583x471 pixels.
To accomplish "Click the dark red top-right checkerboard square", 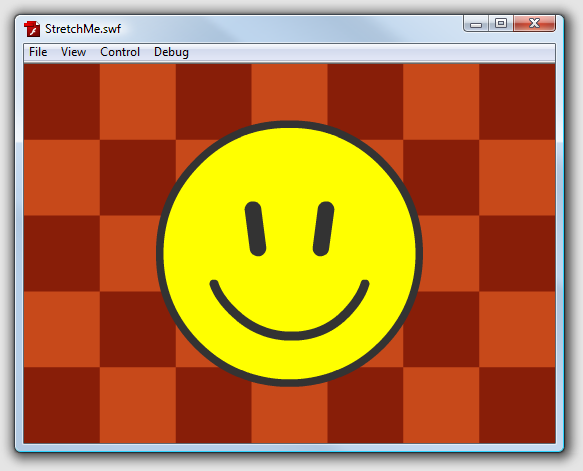I will click(x=517, y=102).
